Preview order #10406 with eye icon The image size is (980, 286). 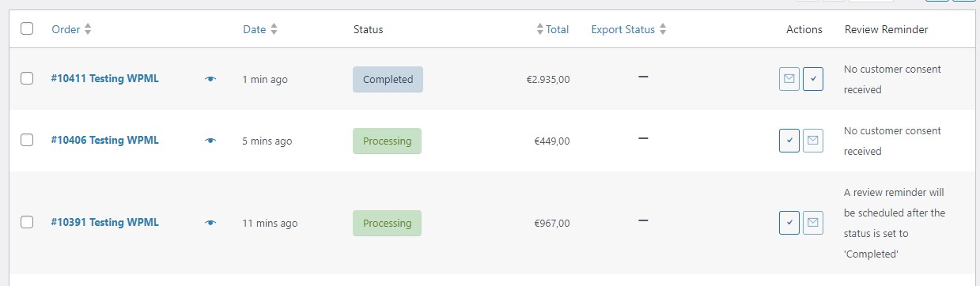point(210,141)
